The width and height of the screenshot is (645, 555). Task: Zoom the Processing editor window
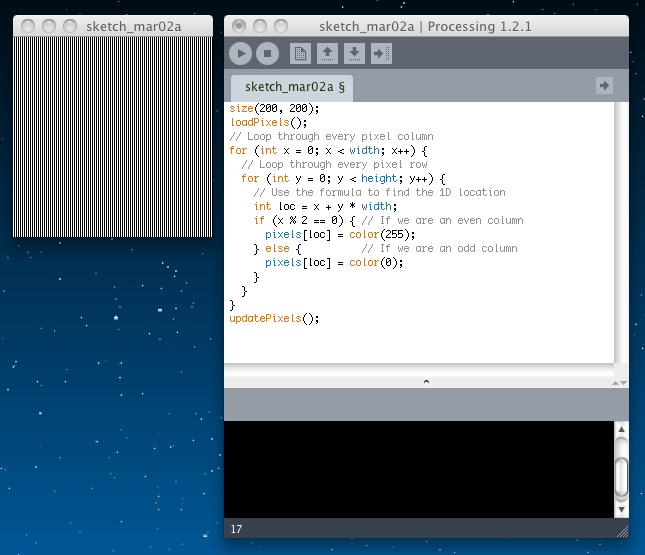tap(280, 26)
